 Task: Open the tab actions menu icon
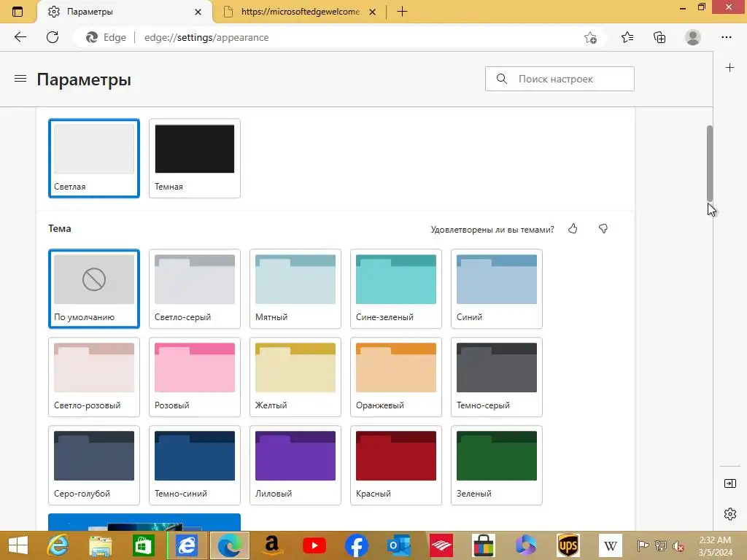pos(18,12)
